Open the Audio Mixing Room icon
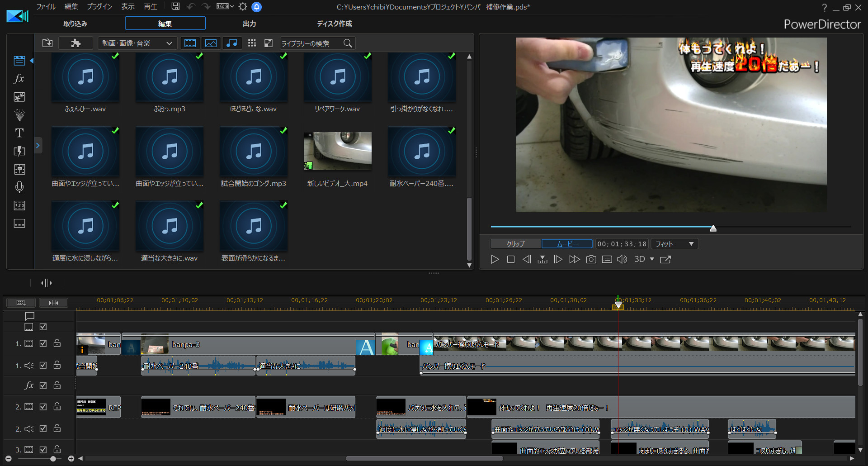This screenshot has height=466, width=868. click(19, 169)
